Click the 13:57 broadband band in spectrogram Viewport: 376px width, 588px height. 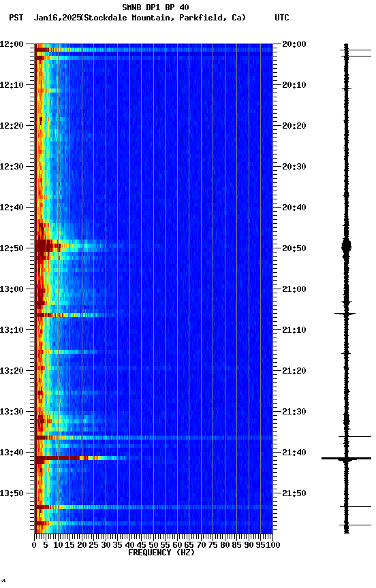153,523
